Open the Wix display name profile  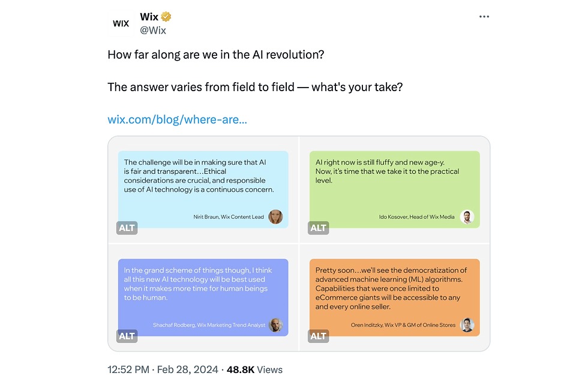(149, 17)
